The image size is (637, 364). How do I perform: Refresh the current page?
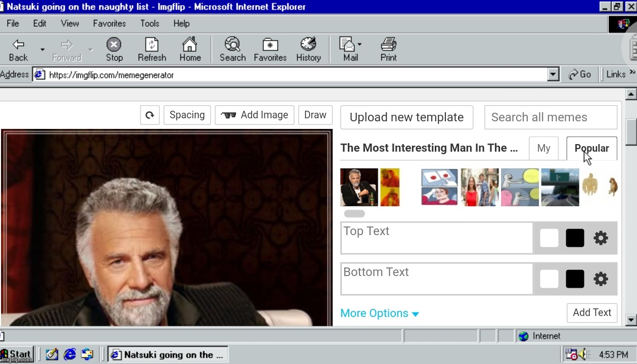click(x=152, y=50)
